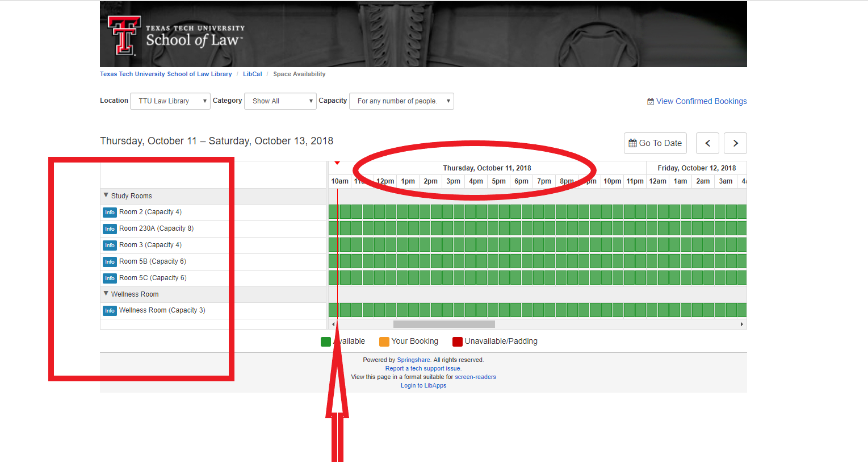Image resolution: width=868 pixels, height=462 pixels.
Task: Collapse the Study Rooms group
Action: click(x=106, y=195)
